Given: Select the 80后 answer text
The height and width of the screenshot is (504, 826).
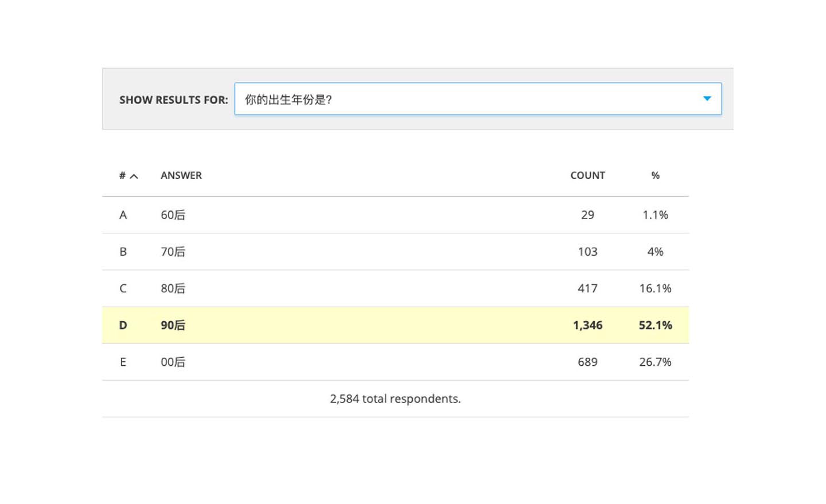Looking at the screenshot, I should (173, 288).
